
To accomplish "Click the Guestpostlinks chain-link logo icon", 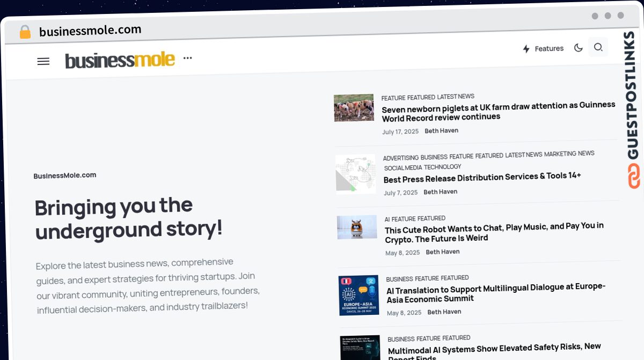I will point(634,176).
